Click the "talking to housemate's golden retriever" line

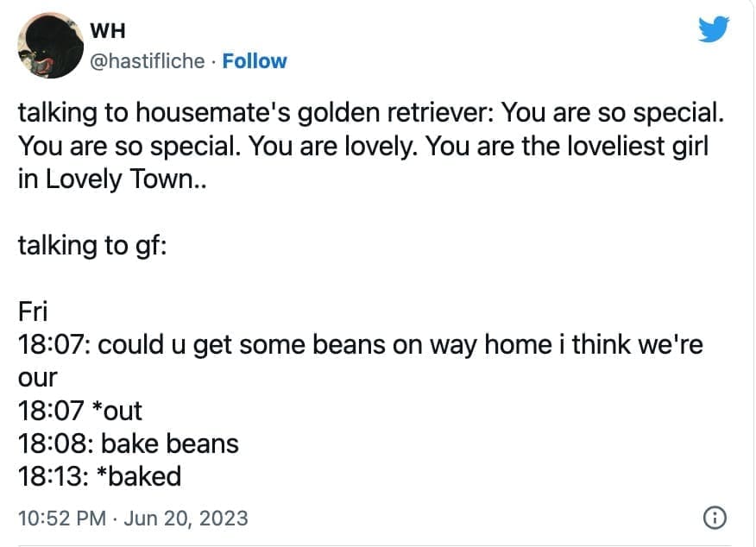click(x=255, y=112)
